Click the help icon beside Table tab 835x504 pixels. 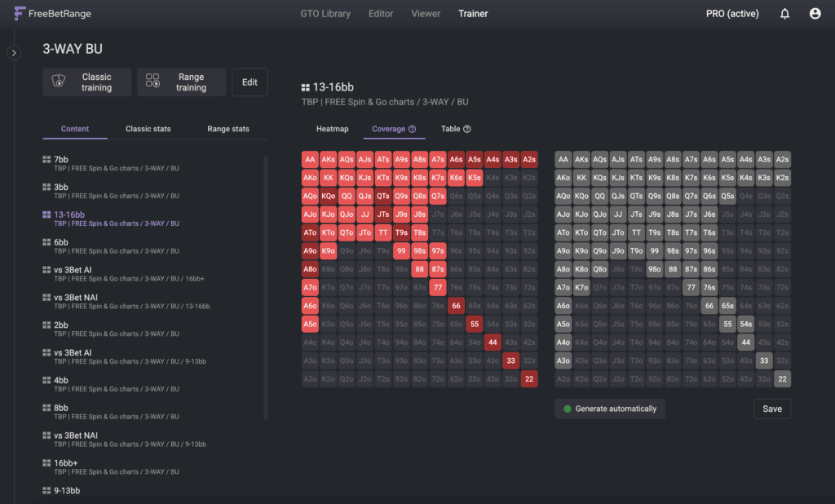(467, 129)
